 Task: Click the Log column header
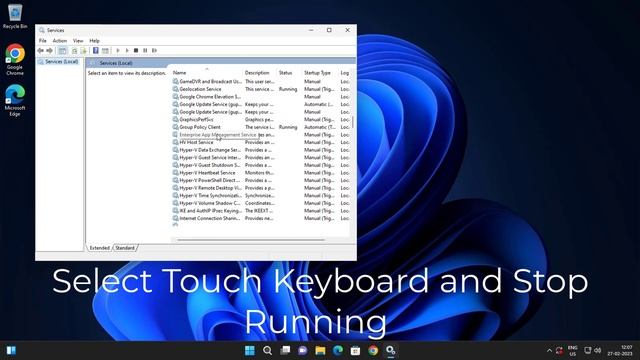[344, 73]
